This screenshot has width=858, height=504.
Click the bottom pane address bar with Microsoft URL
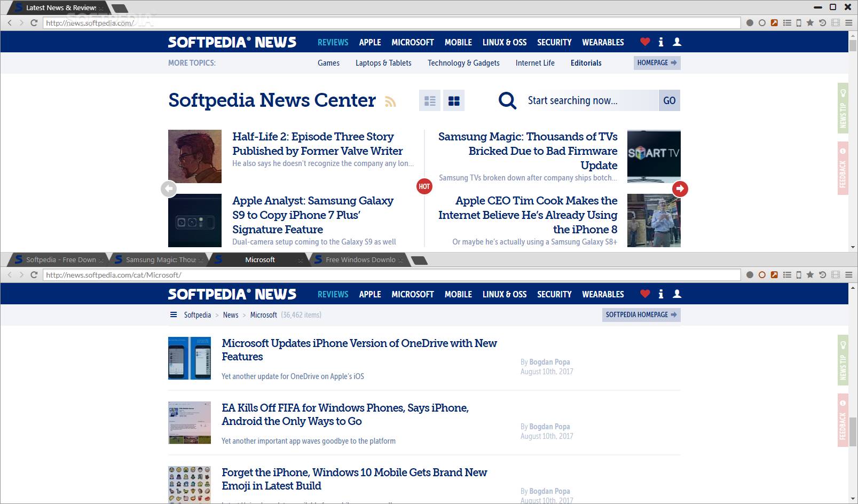[392, 275]
